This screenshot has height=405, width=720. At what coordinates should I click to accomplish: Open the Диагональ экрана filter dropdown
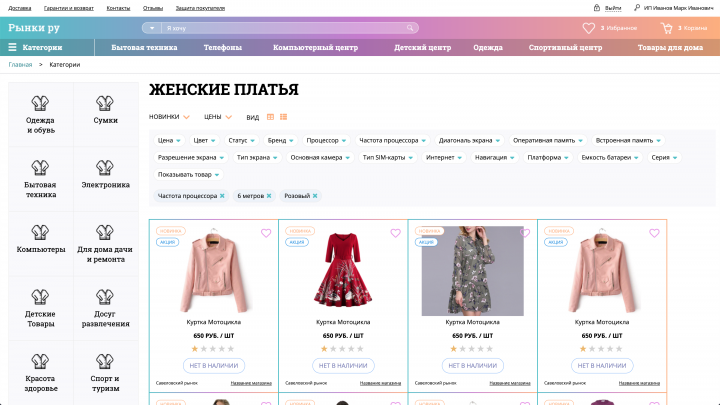[469, 141]
